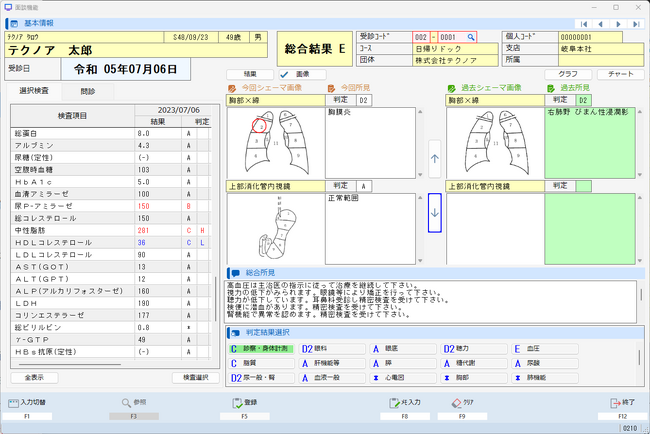Click the 今回シェーマ画像 edit icon
The image size is (650, 435).
pyautogui.click(x=232, y=88)
